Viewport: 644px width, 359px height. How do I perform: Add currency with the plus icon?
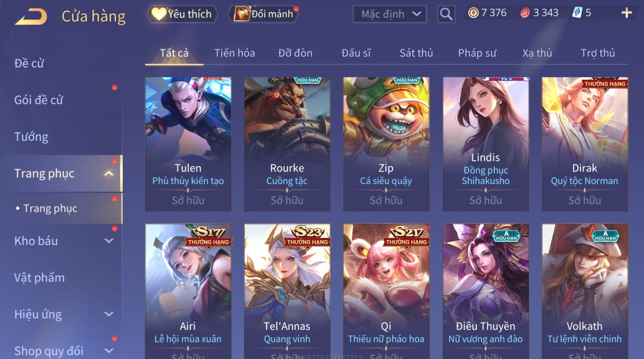pyautogui.click(x=626, y=13)
